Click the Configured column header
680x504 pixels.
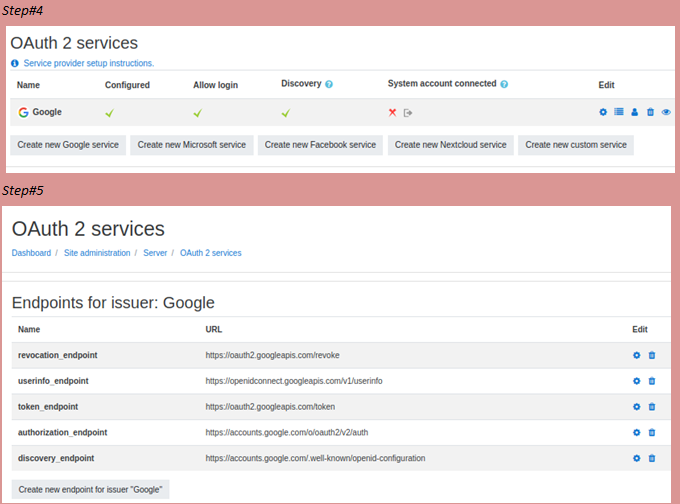[x=127, y=85]
